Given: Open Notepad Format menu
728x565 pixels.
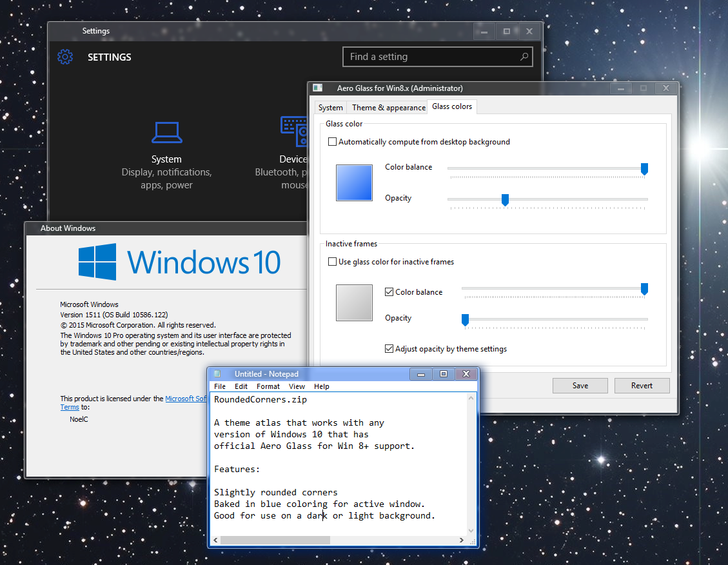Looking at the screenshot, I should point(268,386).
